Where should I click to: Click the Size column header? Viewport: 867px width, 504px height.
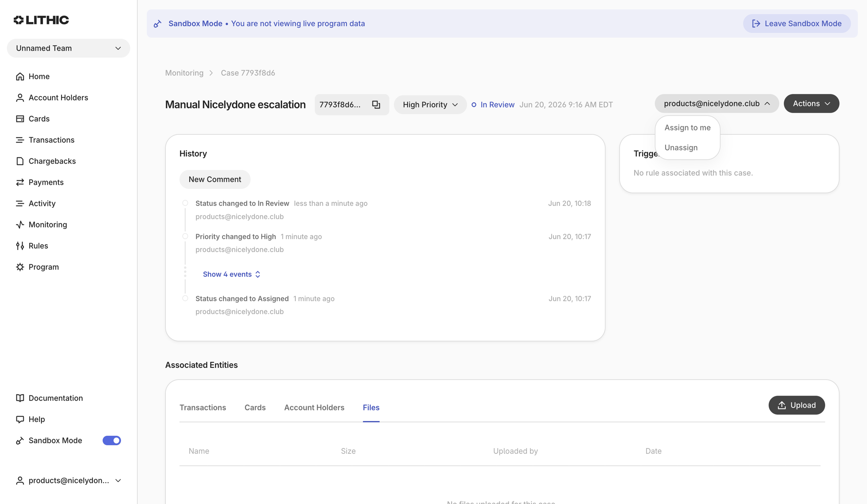(x=348, y=451)
